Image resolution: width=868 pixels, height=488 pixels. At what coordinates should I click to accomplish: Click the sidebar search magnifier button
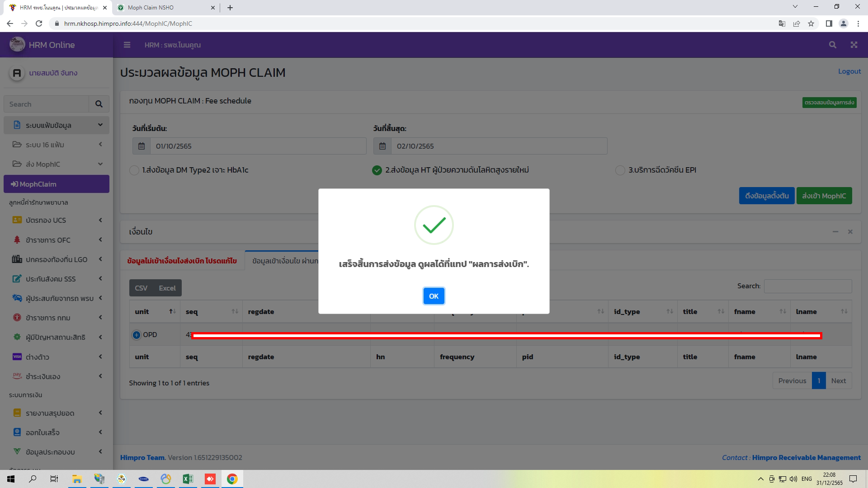99,103
